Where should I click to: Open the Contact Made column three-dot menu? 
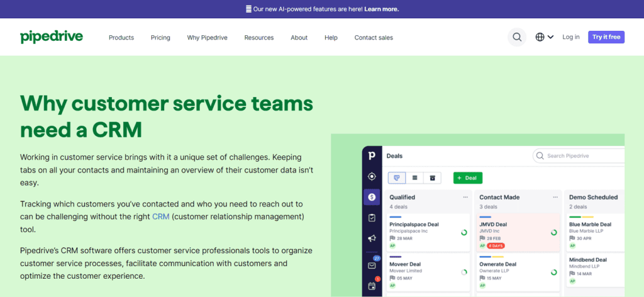[x=555, y=197]
